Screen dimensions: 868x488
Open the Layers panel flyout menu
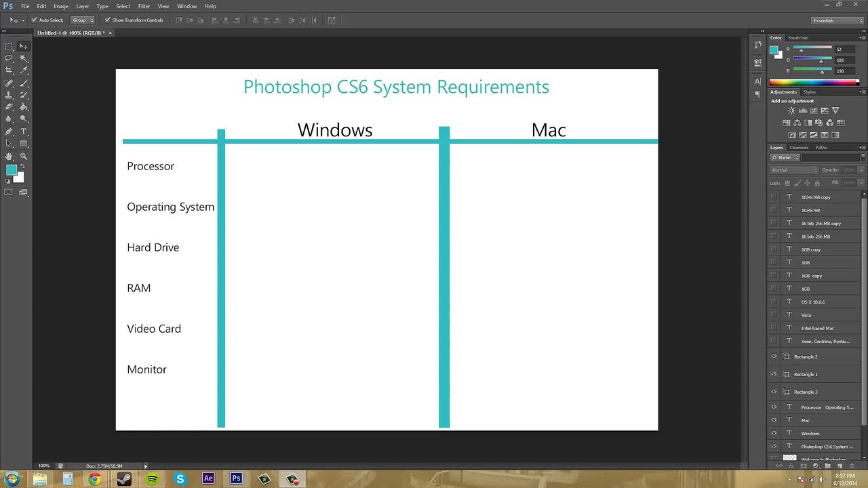point(862,148)
